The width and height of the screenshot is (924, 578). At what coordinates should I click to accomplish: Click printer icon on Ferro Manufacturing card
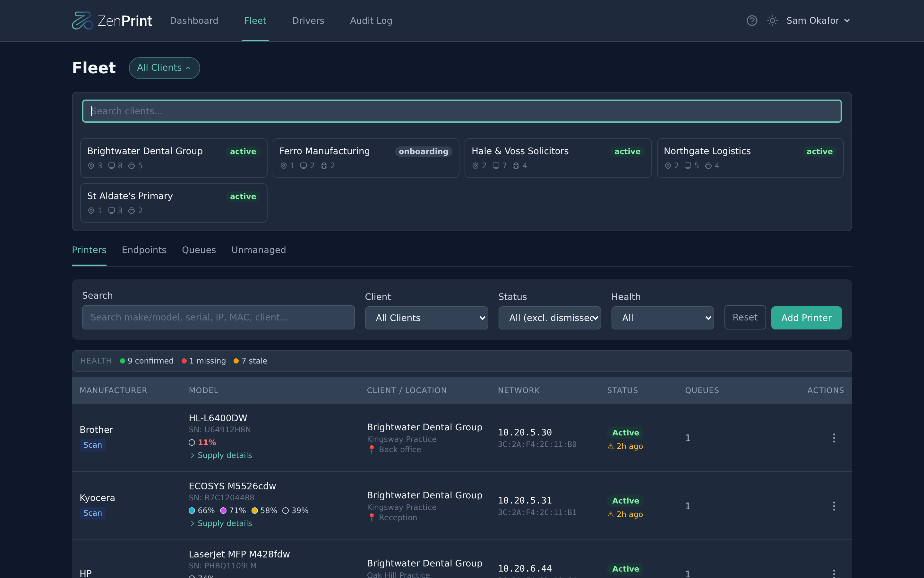pos(324,166)
